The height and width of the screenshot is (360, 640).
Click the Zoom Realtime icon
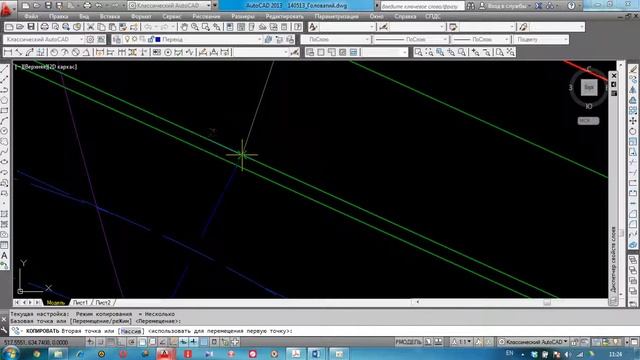[195, 27]
